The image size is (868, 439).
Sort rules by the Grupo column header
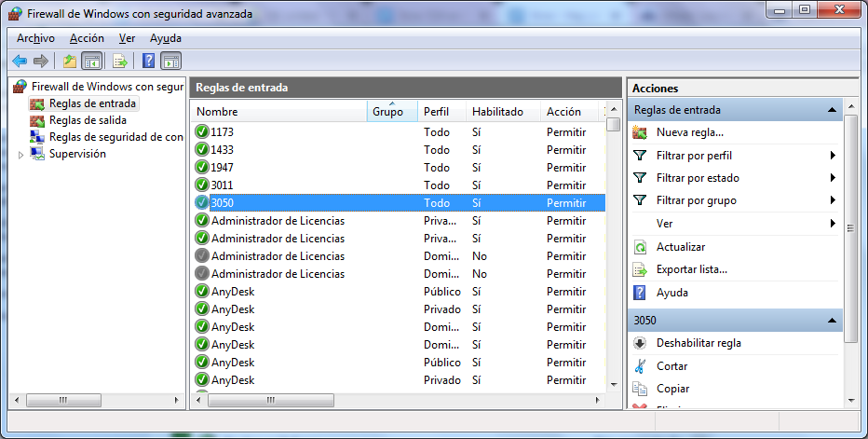[392, 112]
